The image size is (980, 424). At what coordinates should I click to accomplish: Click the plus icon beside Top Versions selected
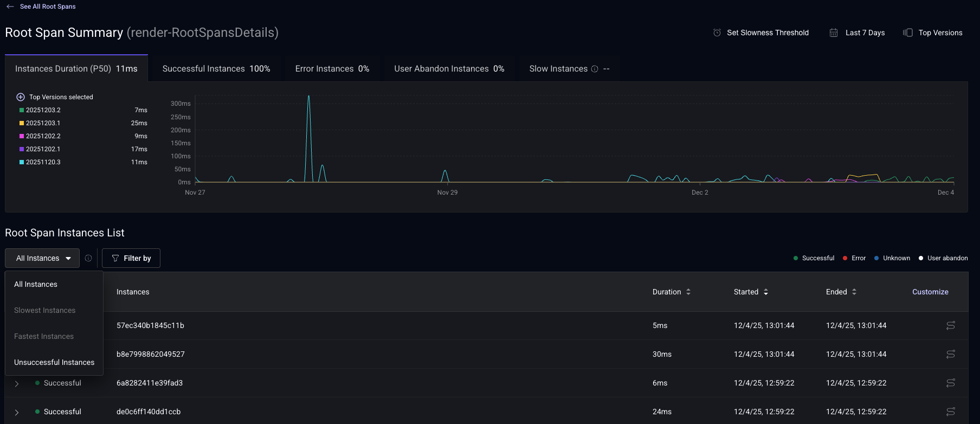(21, 97)
